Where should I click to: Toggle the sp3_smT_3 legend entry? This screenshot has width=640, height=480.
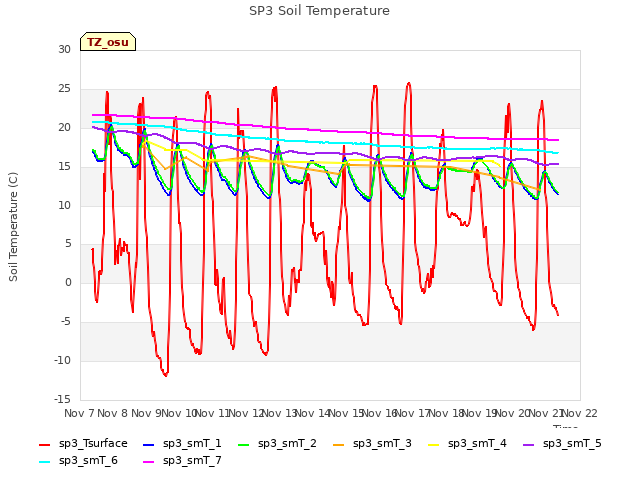(x=373, y=444)
